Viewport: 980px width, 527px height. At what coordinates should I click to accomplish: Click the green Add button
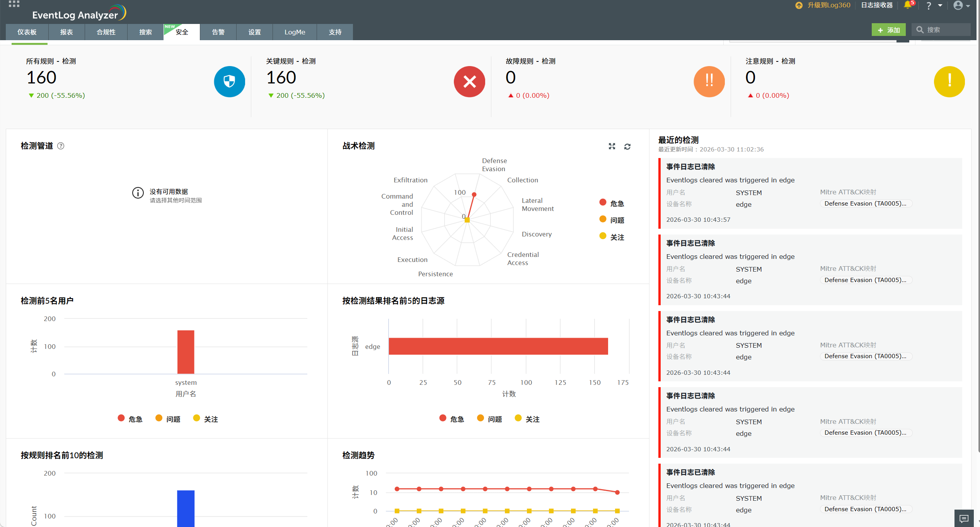tap(888, 30)
